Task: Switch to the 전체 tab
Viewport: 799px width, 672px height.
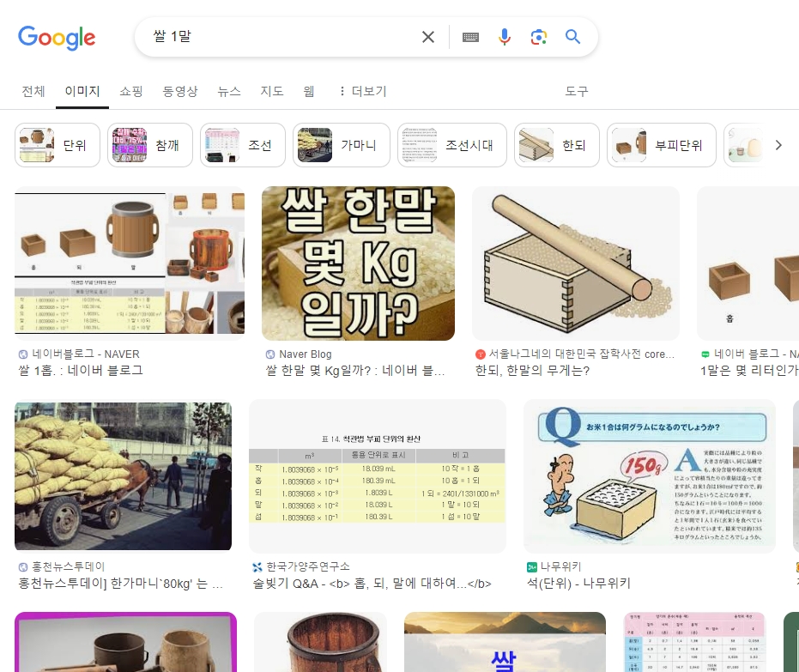Action: [33, 91]
